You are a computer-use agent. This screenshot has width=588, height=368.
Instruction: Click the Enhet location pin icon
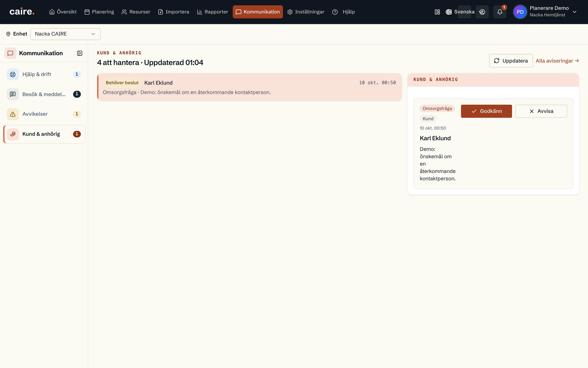(8, 34)
